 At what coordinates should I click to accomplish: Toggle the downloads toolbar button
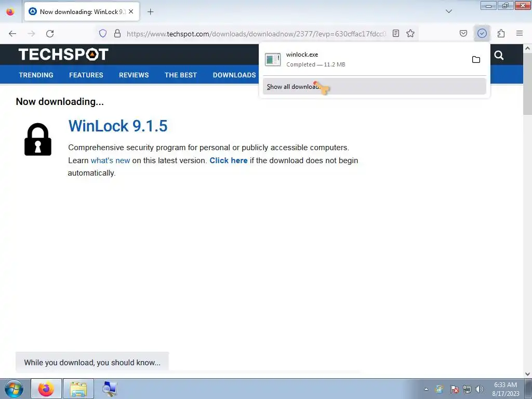(482, 33)
